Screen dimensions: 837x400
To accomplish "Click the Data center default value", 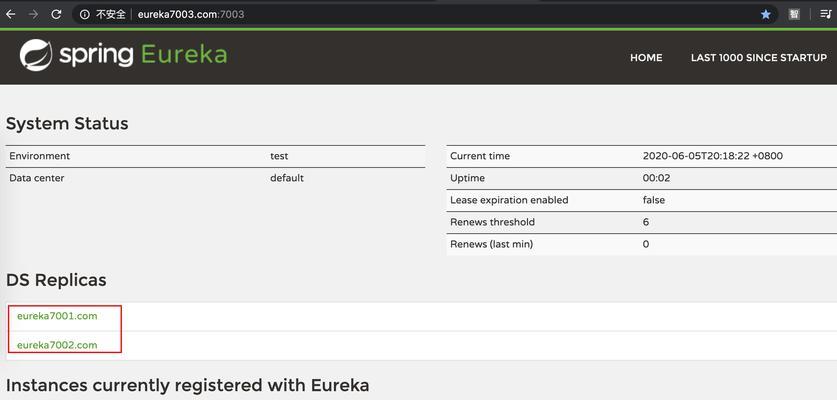I will [287, 178].
